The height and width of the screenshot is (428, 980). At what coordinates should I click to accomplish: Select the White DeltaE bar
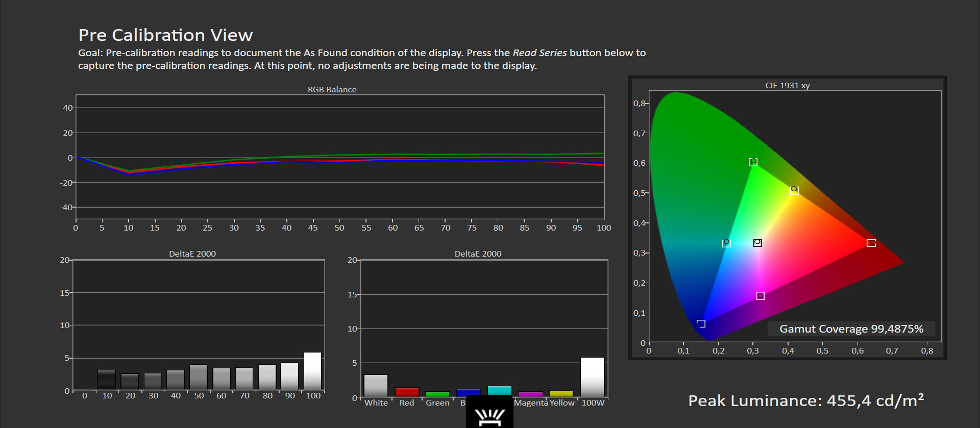[x=376, y=386]
